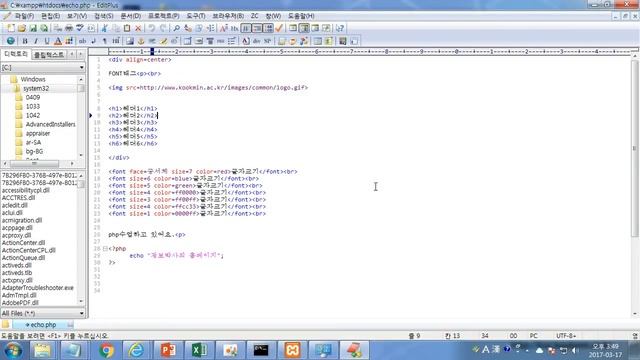The width and height of the screenshot is (640, 360).
Task: Click the Paste clipboard icon
Action: tap(127, 28)
